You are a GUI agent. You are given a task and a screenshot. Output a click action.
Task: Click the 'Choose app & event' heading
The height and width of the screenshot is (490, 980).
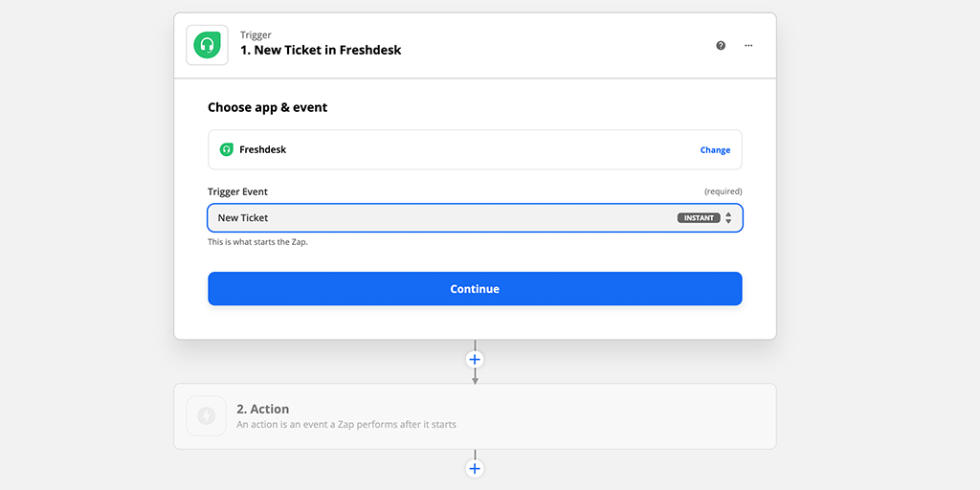[268, 107]
